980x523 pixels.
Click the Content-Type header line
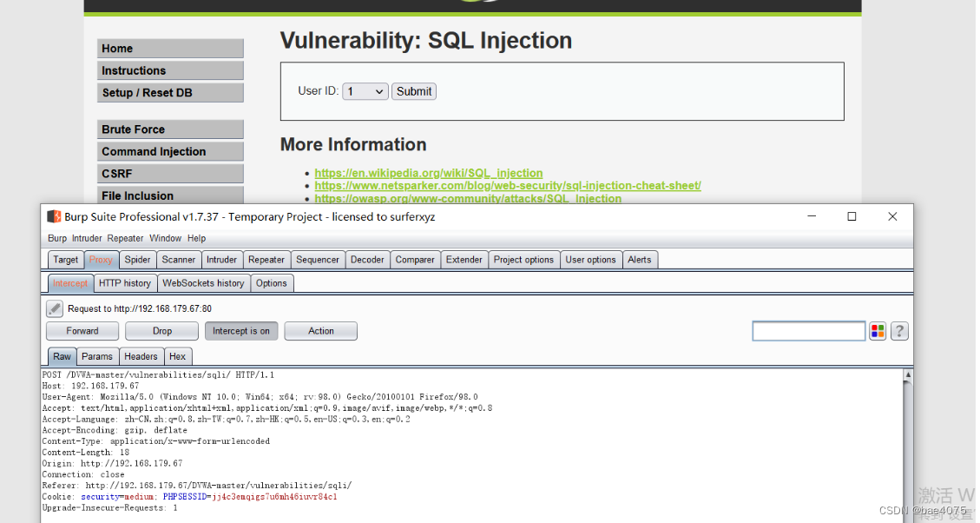155,441
